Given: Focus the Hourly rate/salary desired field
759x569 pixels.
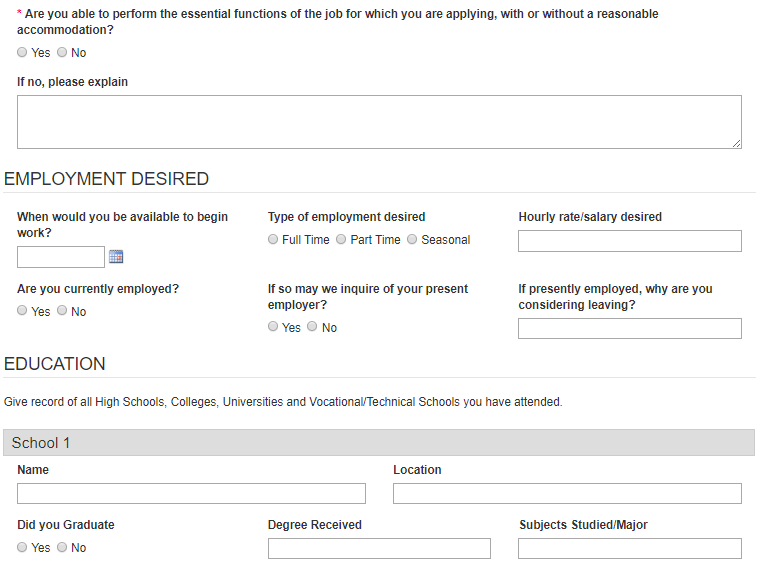Looking at the screenshot, I should coord(630,241).
